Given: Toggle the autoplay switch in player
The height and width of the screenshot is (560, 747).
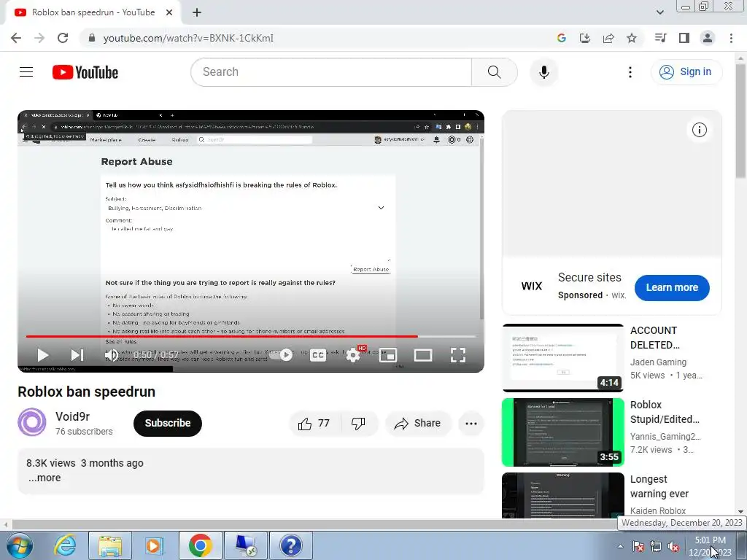Looking at the screenshot, I should 281,355.
